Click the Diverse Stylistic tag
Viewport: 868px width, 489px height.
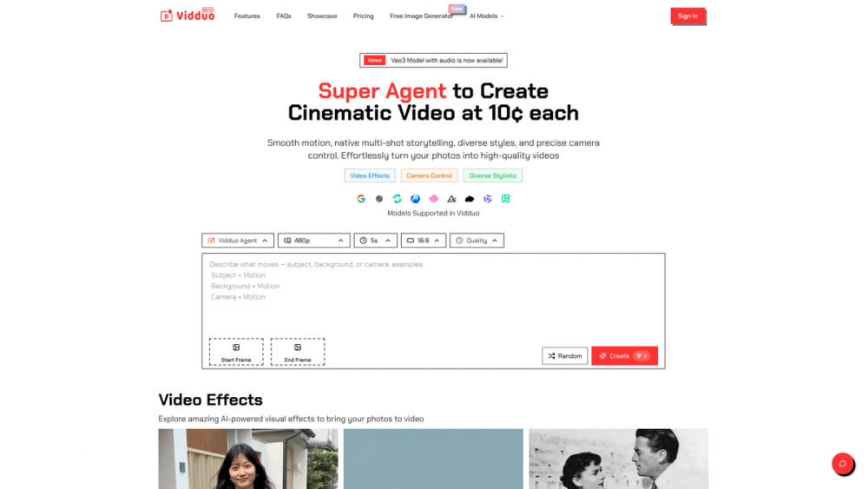coord(493,175)
